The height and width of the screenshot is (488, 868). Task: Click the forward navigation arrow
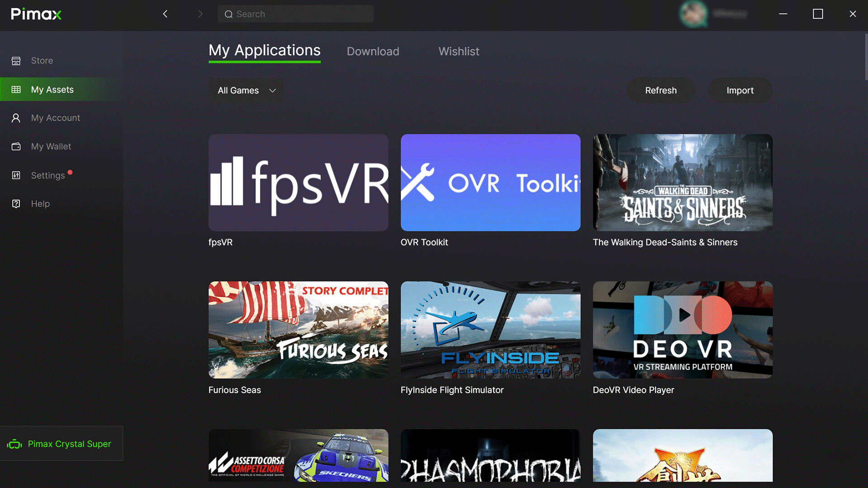(200, 14)
